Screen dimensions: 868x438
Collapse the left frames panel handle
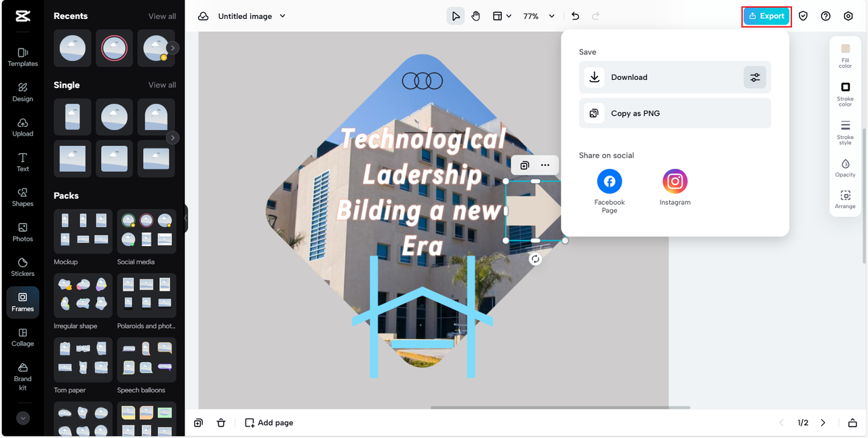[186, 218]
